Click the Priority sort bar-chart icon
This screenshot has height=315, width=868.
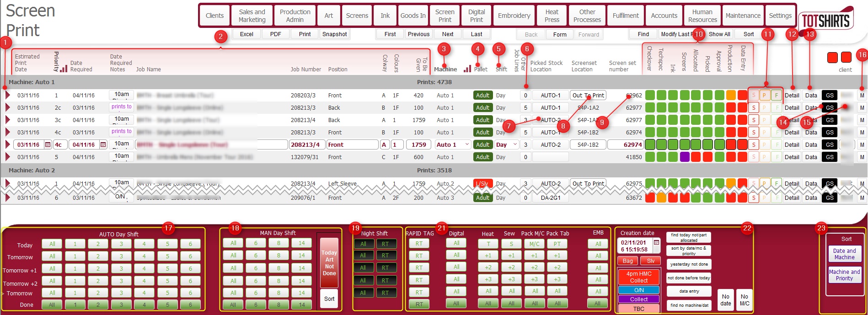(x=64, y=69)
